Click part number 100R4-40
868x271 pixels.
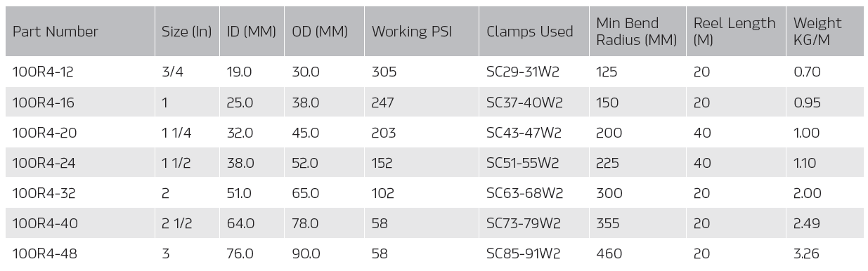[x=44, y=223]
